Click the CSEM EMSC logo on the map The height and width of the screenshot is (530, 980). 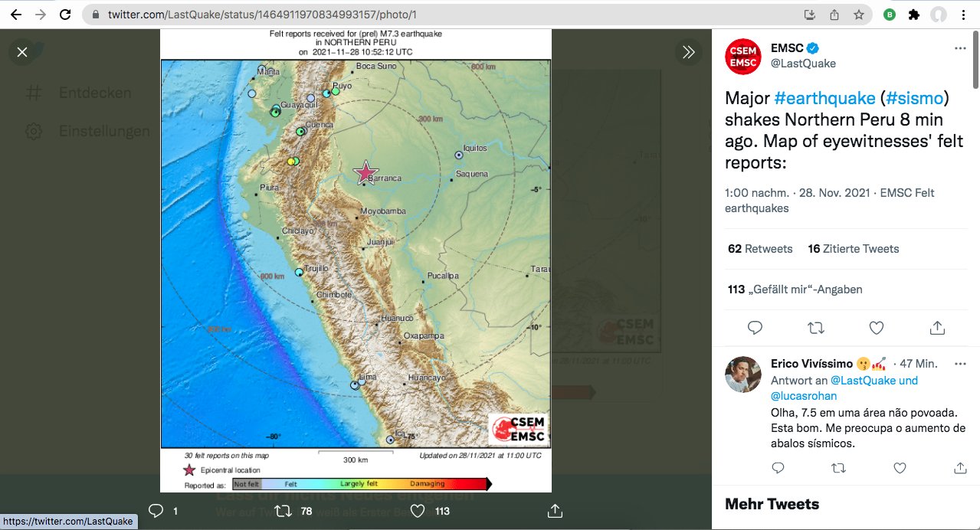519,429
